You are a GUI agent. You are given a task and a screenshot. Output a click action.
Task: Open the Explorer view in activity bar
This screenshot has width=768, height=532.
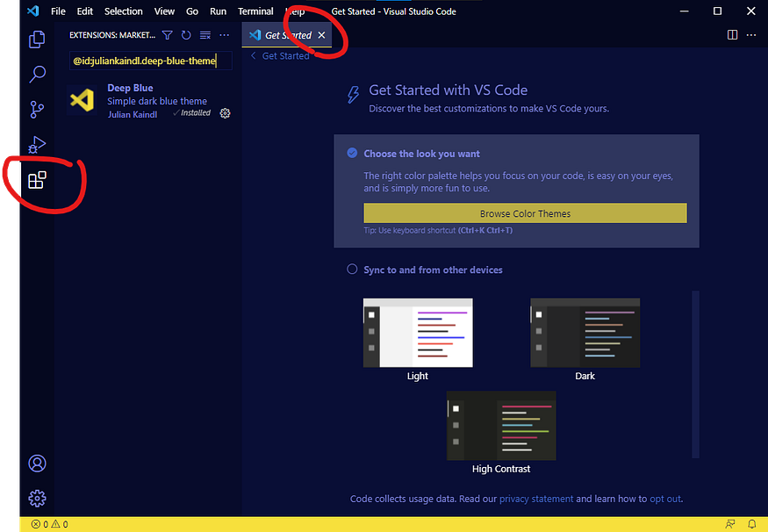(x=37, y=40)
